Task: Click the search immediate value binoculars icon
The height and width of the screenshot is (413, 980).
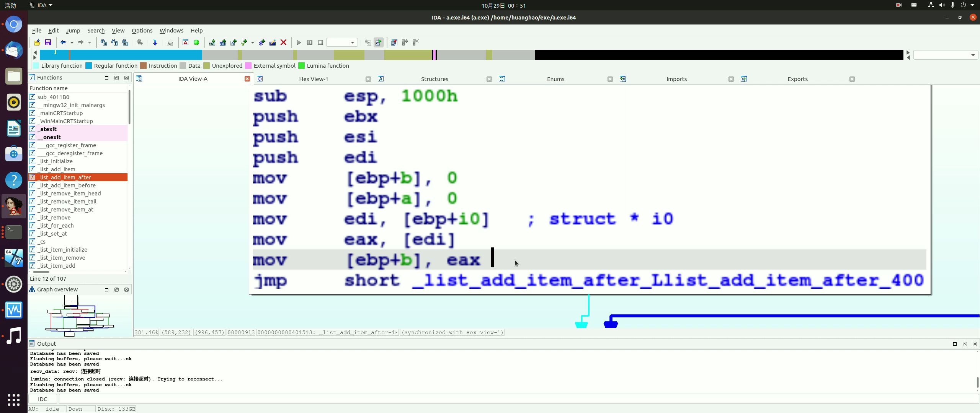Action: (103, 42)
